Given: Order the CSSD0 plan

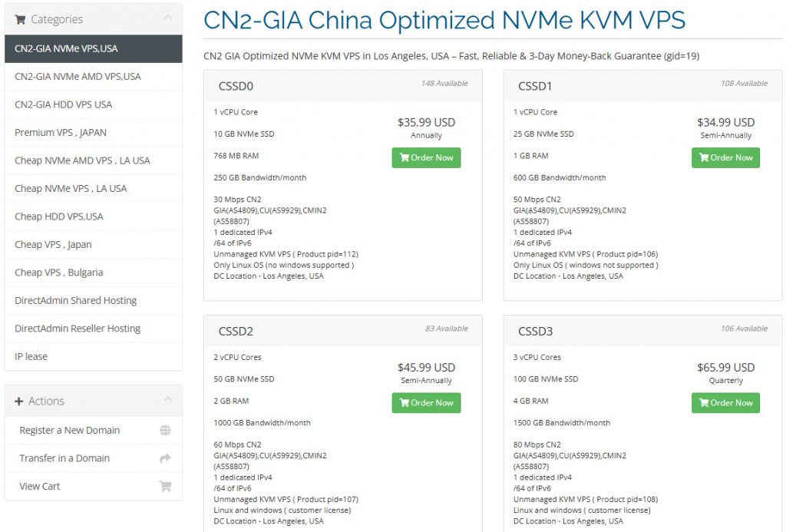Looking at the screenshot, I should tap(426, 157).
